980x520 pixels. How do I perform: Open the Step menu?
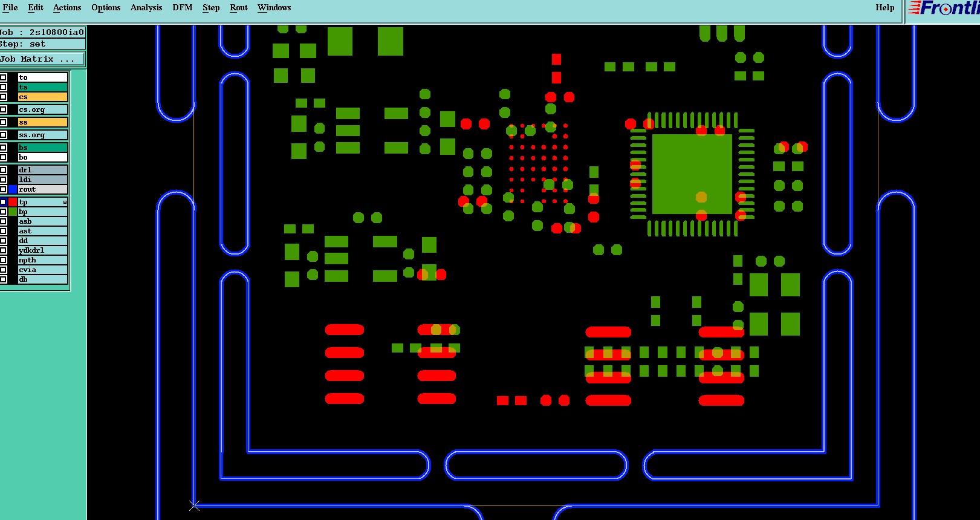click(x=211, y=7)
